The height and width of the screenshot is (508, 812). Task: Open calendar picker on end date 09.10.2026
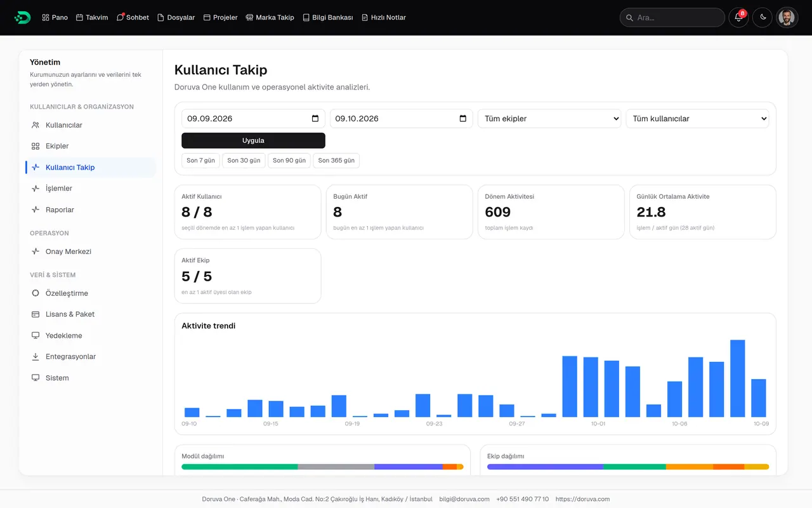coord(463,119)
